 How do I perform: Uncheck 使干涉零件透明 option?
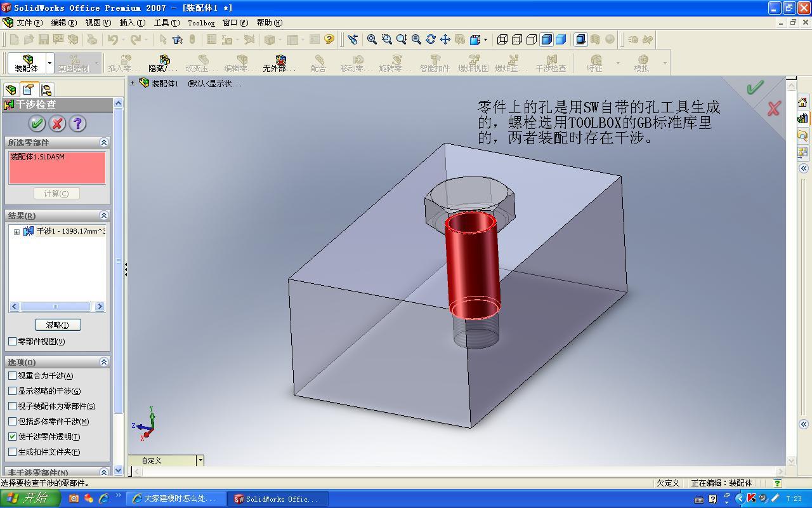point(12,436)
